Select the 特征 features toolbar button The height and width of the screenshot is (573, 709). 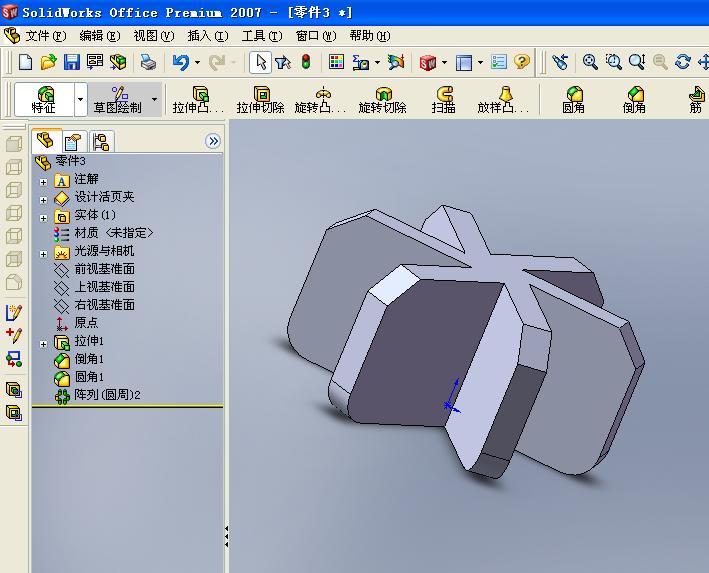click(x=44, y=99)
